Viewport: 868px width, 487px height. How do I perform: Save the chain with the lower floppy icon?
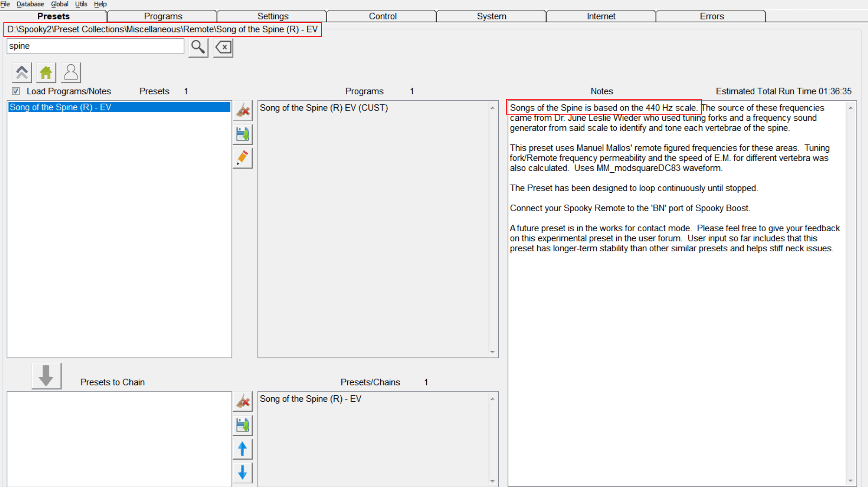[x=243, y=425]
